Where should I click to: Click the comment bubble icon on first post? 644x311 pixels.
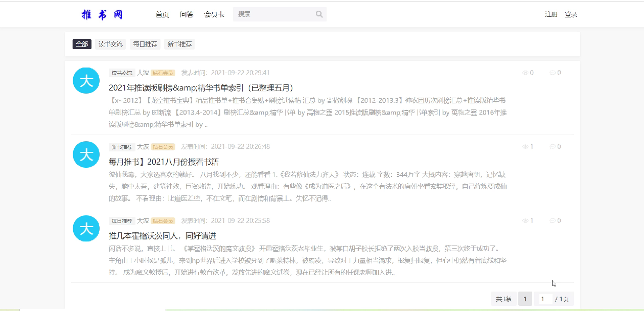coord(552,73)
